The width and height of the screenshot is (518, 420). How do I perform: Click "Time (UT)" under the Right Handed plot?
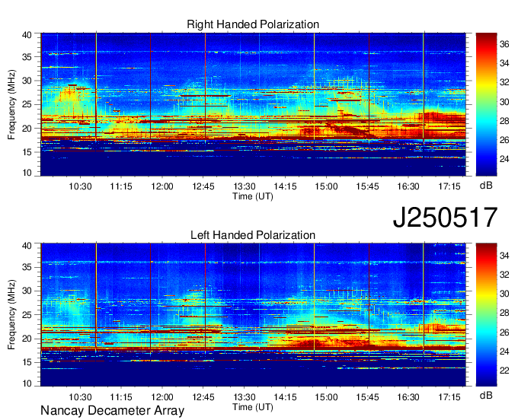[253, 196]
